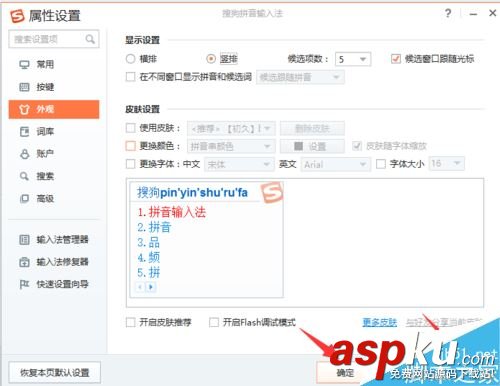This screenshot has width=500, height=386.
Task: Click the monitor icon beside 常用
Action: [24, 65]
